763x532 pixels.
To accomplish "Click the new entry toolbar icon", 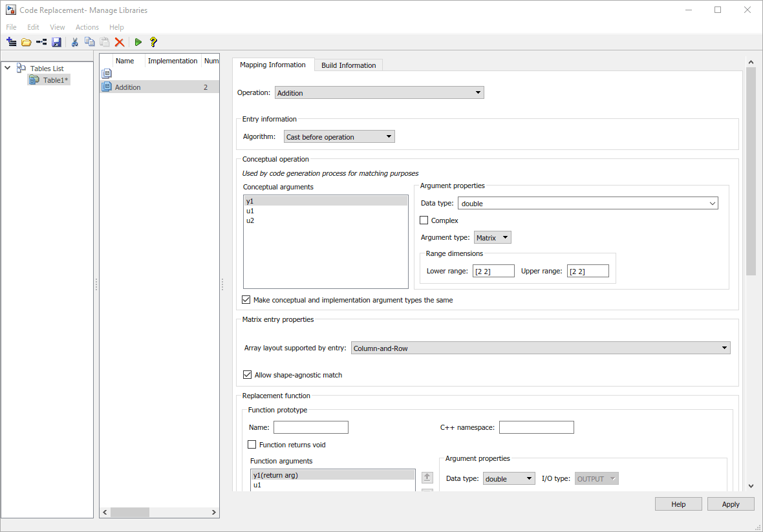I will tap(41, 42).
